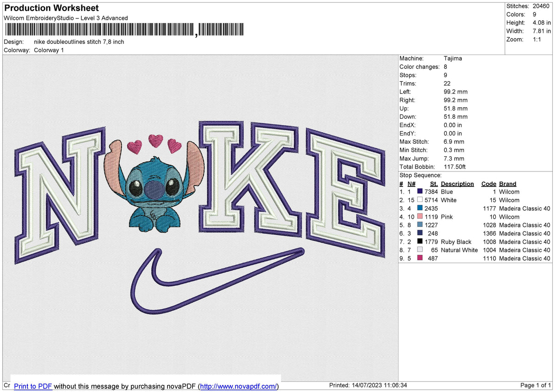Select the White swatch in stop 2
Screen dimensions: 555x392
420,200
